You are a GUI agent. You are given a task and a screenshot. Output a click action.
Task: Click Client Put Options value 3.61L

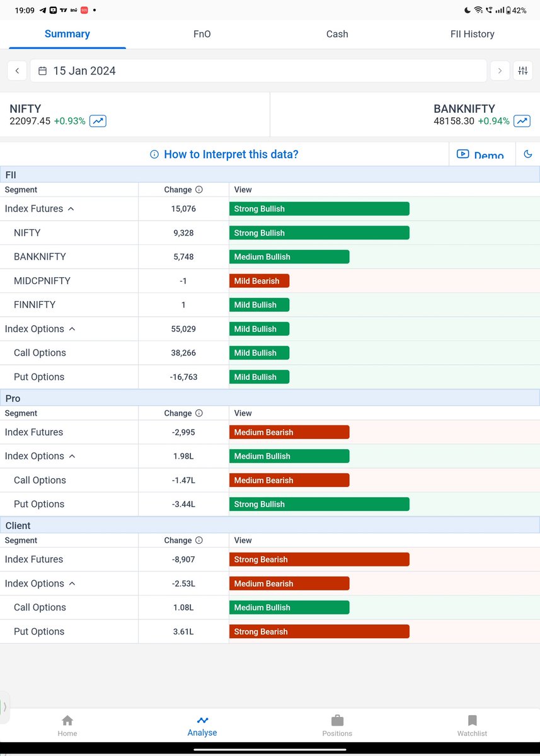point(183,631)
